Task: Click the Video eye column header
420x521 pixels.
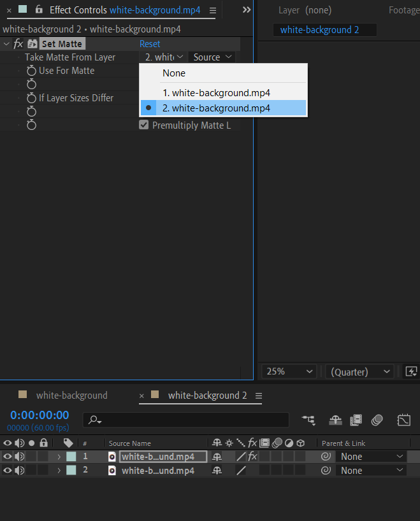Action: pos(7,443)
